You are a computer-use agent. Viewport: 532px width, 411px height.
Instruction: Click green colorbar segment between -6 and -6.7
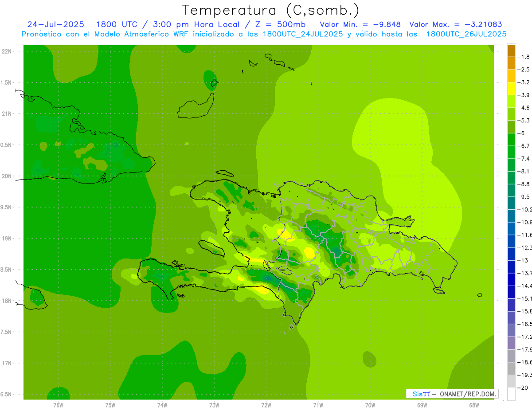[x=511, y=140]
